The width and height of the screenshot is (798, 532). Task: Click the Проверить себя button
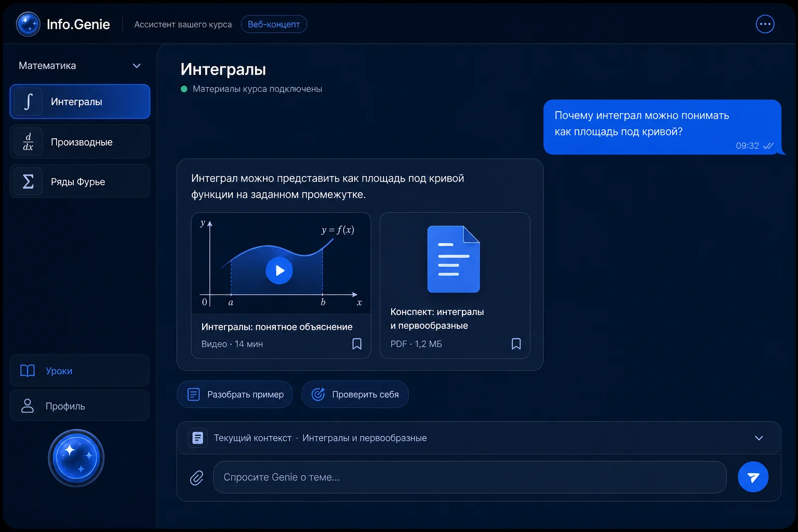pyautogui.click(x=355, y=394)
